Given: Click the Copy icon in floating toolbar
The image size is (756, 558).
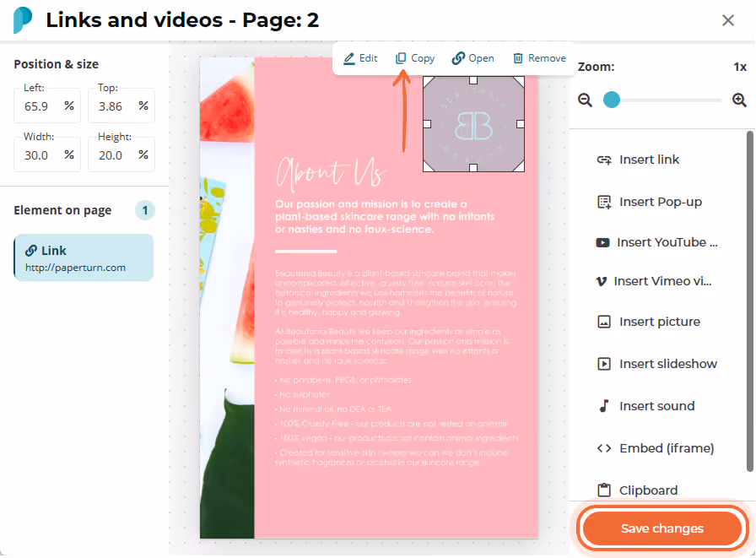Looking at the screenshot, I should coord(401,58).
